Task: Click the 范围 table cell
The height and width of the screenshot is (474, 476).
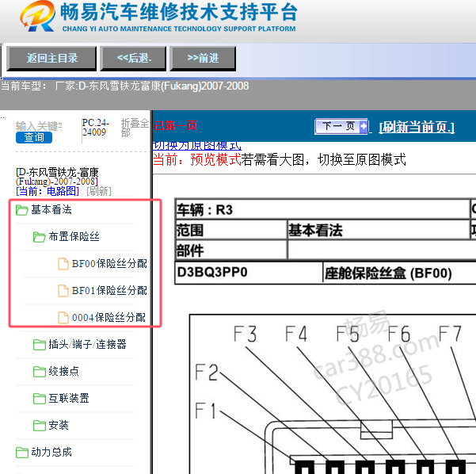Action: (231, 230)
